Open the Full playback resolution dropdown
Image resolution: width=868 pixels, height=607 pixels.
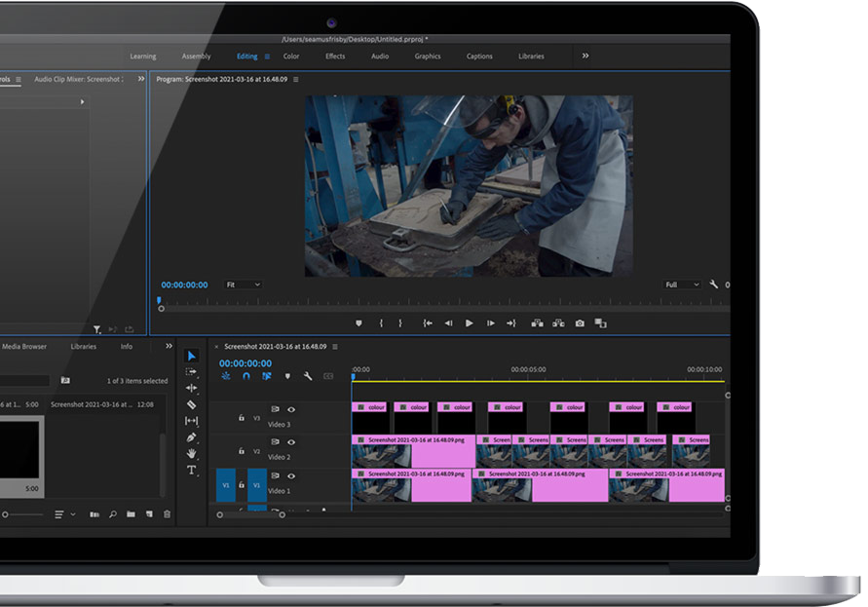pyautogui.click(x=682, y=285)
